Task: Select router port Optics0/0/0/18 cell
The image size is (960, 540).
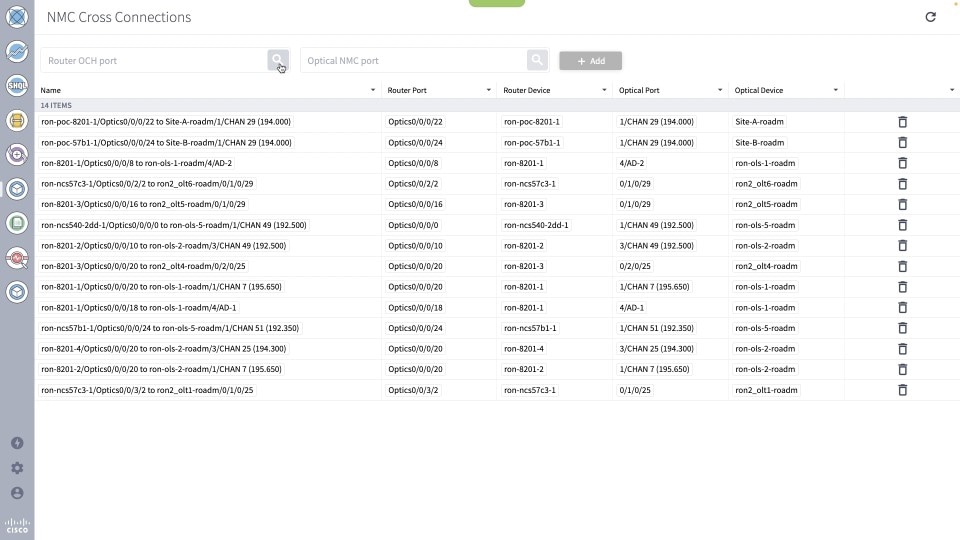Action: (x=415, y=307)
